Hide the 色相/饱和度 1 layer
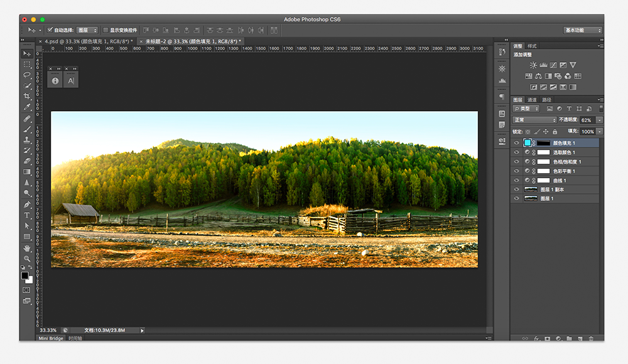Viewport: 628px width, 364px height. [x=516, y=162]
